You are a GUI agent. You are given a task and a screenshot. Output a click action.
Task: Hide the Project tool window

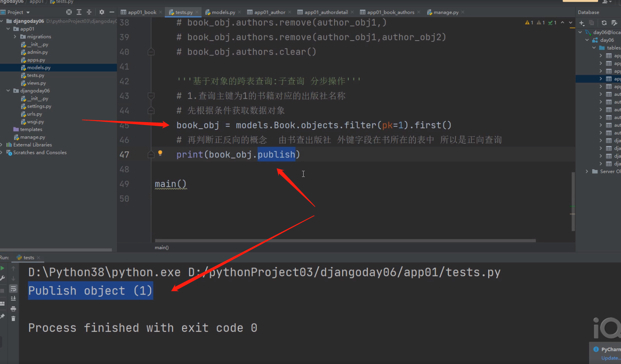(x=112, y=12)
